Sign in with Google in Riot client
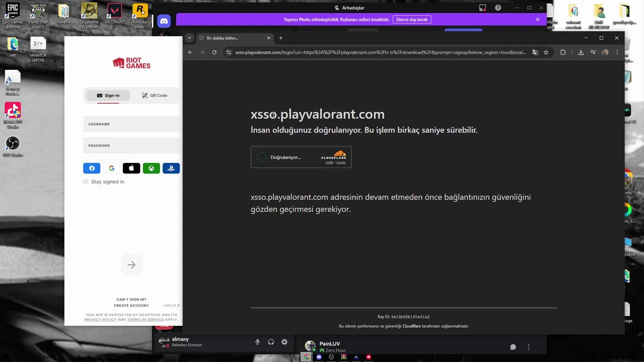This screenshot has width=644, height=362. tap(112, 168)
